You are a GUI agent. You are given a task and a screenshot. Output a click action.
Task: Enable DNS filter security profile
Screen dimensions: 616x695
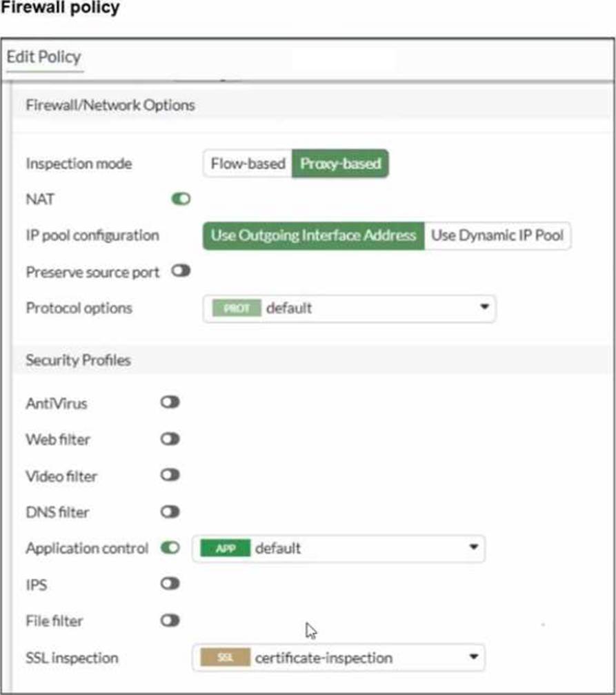(x=170, y=512)
